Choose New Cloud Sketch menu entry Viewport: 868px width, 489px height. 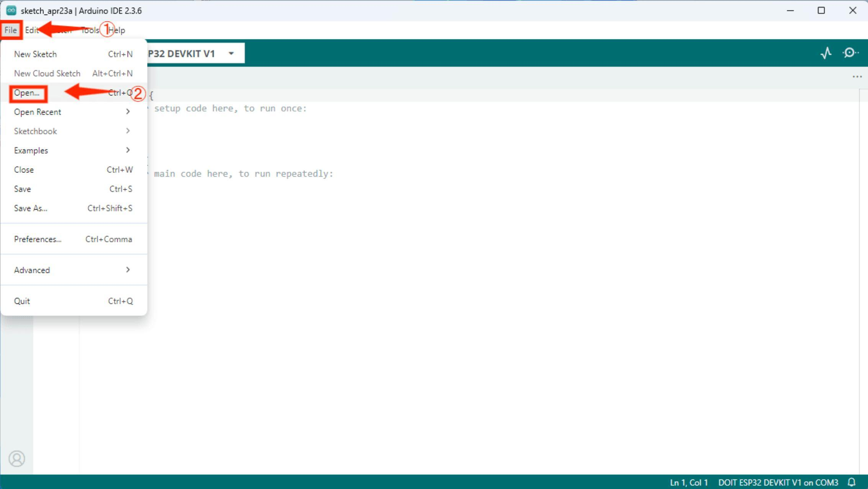pos(74,73)
